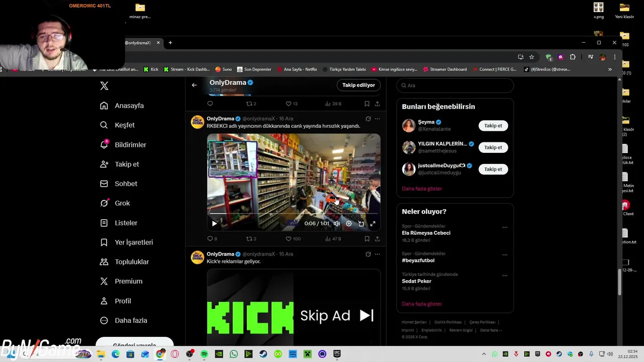Open Profil in sidebar
644x362 pixels.
(116, 301)
